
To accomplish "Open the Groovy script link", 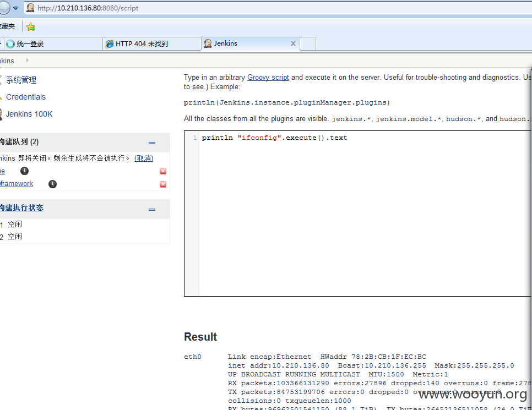I will point(268,77).
